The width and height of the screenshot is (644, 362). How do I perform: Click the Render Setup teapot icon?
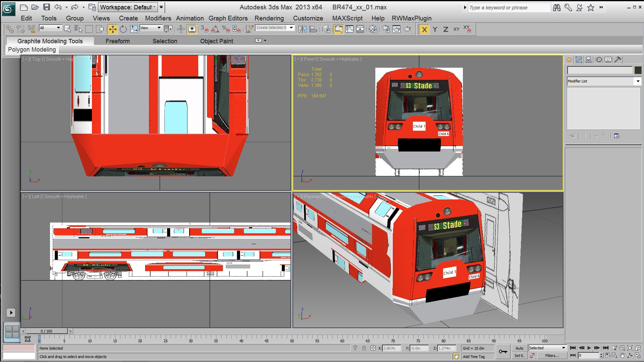[x=386, y=29]
